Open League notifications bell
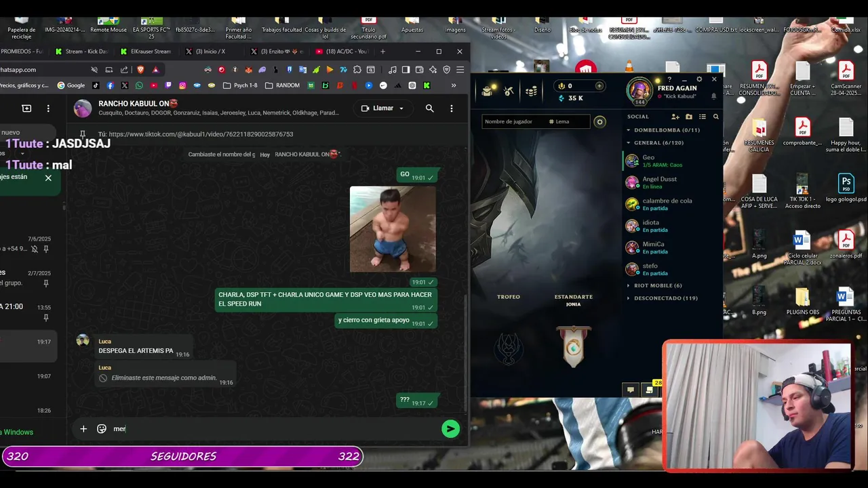This screenshot has height=488, width=868. click(714, 96)
